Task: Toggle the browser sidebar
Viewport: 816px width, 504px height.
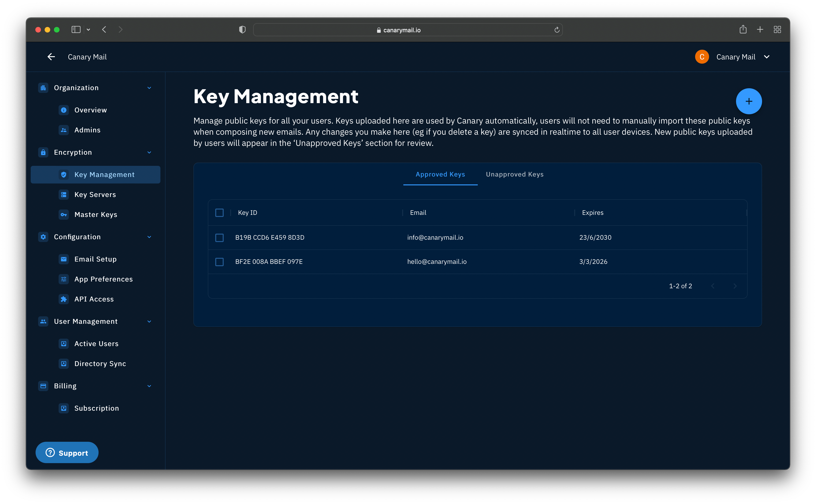Action: tap(76, 30)
